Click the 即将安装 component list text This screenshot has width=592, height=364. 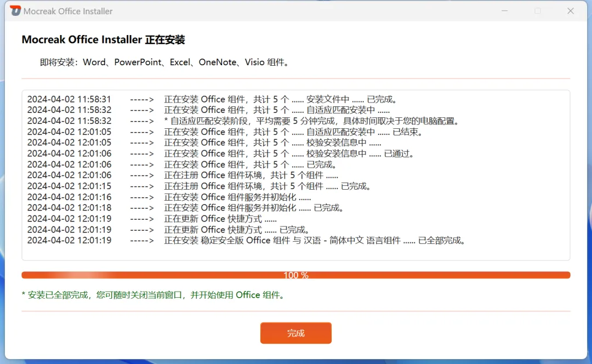point(166,62)
